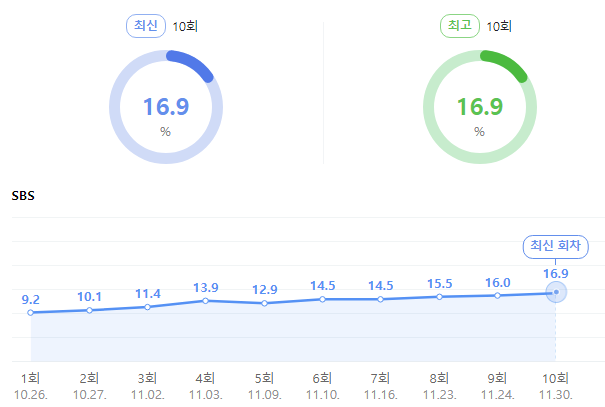
Task: Click the 6회 data point at 14.5
Action: pyautogui.click(x=323, y=299)
